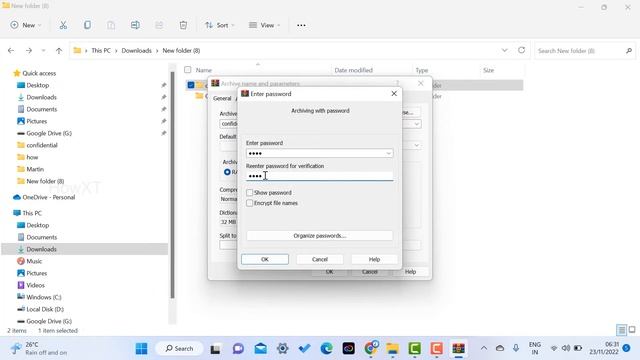
Task: Open the General tab in archive dialog
Action: point(222,98)
